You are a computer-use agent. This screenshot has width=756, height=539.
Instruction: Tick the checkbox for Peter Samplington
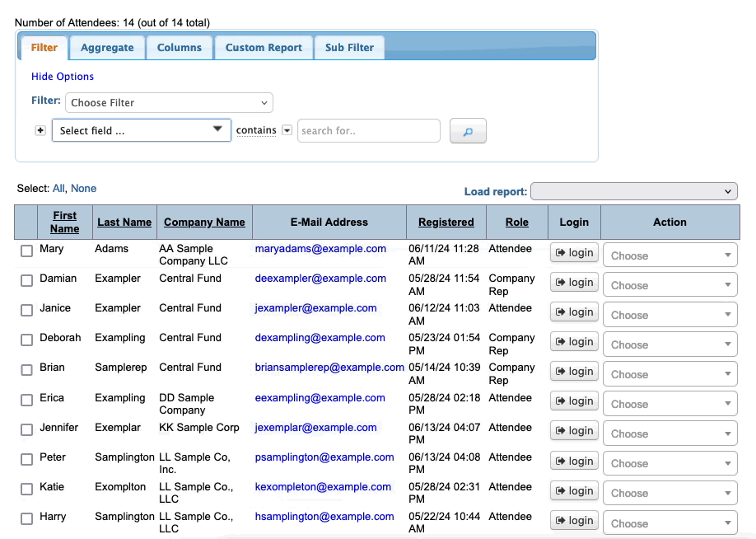[26, 459]
